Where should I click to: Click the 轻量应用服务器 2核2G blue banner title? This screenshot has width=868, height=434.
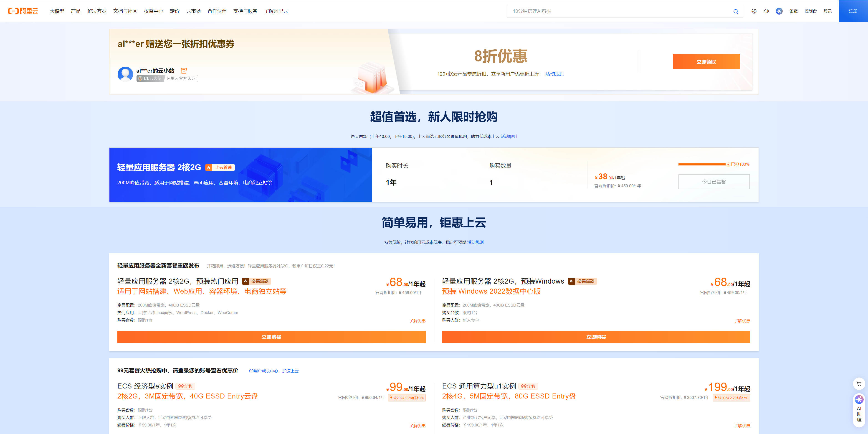159,168
